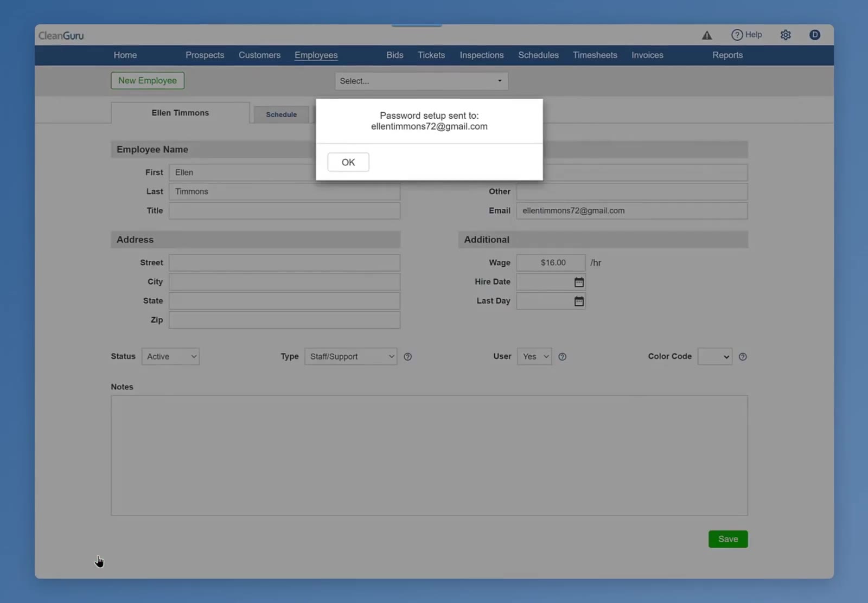Open the User Yes dropdown

[x=534, y=356]
